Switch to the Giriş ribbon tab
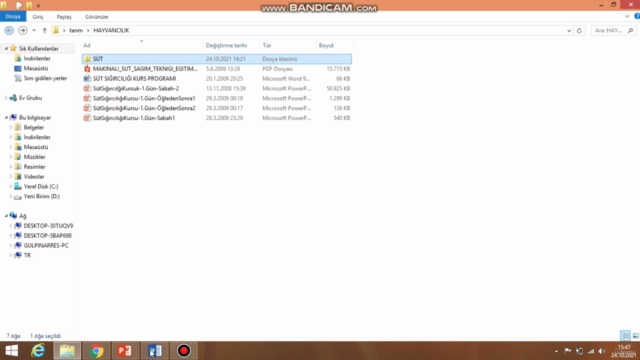This screenshot has height=360, width=640. (38, 17)
